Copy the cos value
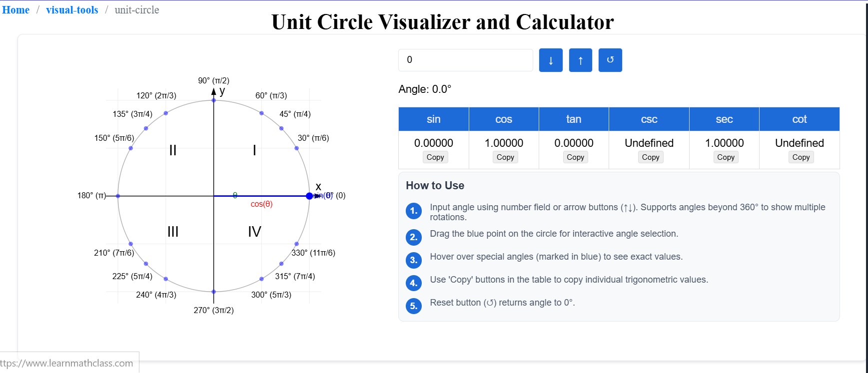The width and height of the screenshot is (868, 373). [505, 157]
